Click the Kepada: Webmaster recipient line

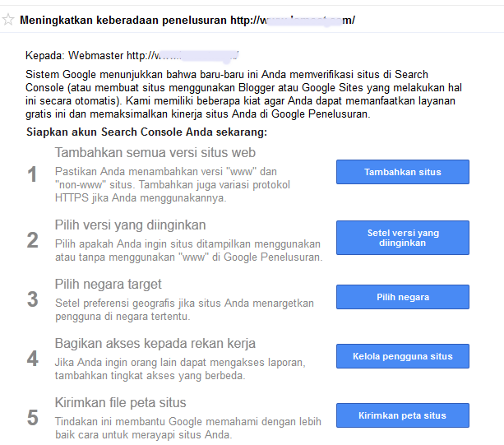[132, 56]
